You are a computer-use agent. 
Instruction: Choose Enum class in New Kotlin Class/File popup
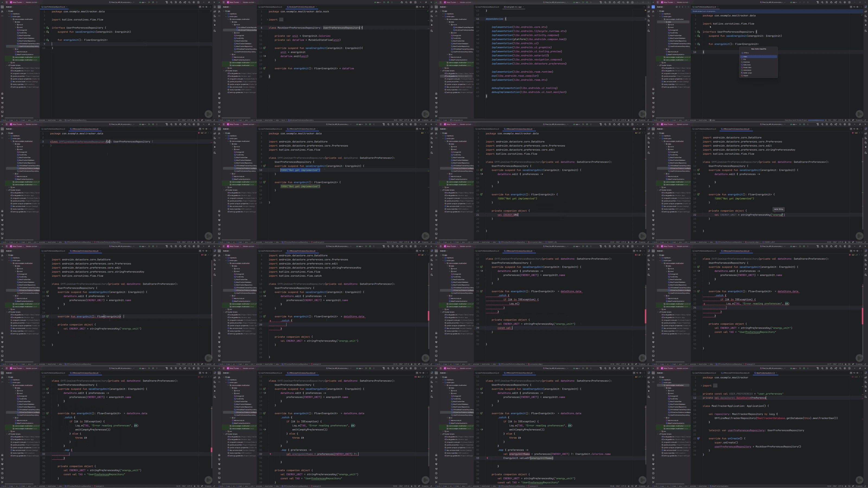[758, 68]
